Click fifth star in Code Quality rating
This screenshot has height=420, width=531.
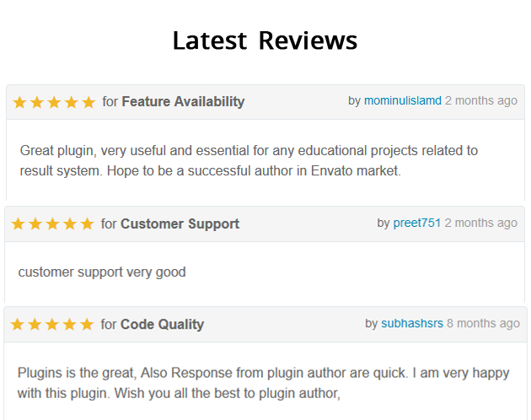tap(87, 325)
